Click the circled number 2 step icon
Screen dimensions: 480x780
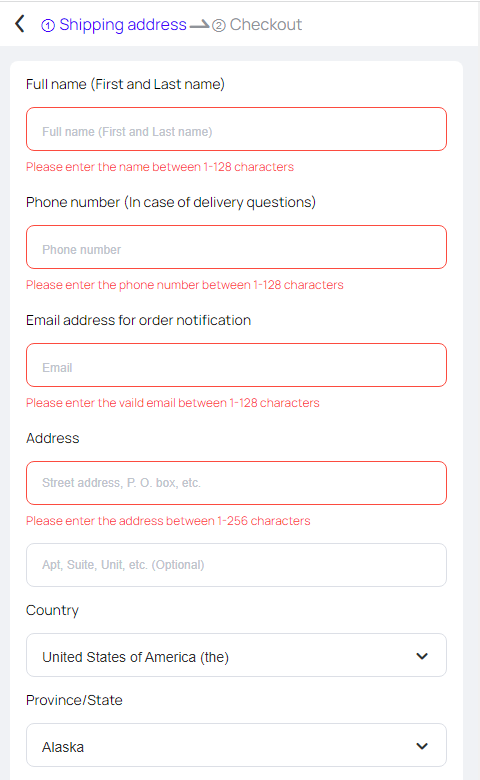pyautogui.click(x=218, y=25)
